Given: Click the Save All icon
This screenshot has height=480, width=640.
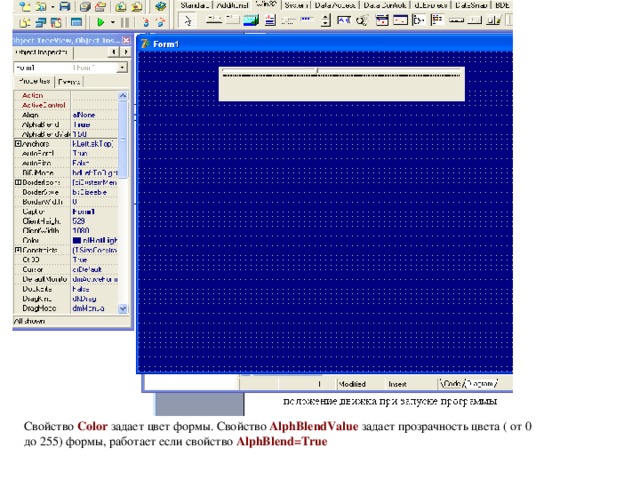Looking at the screenshot, I should pyautogui.click(x=85, y=7).
